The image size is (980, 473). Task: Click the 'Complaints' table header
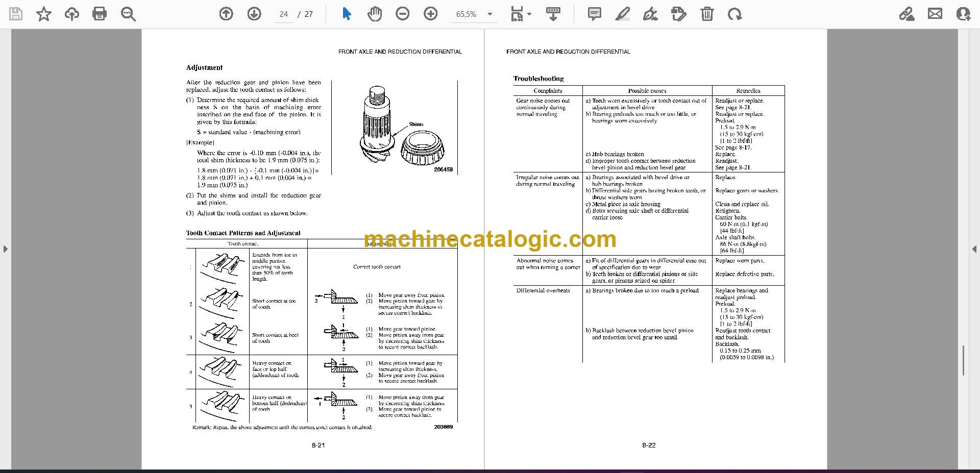(548, 91)
